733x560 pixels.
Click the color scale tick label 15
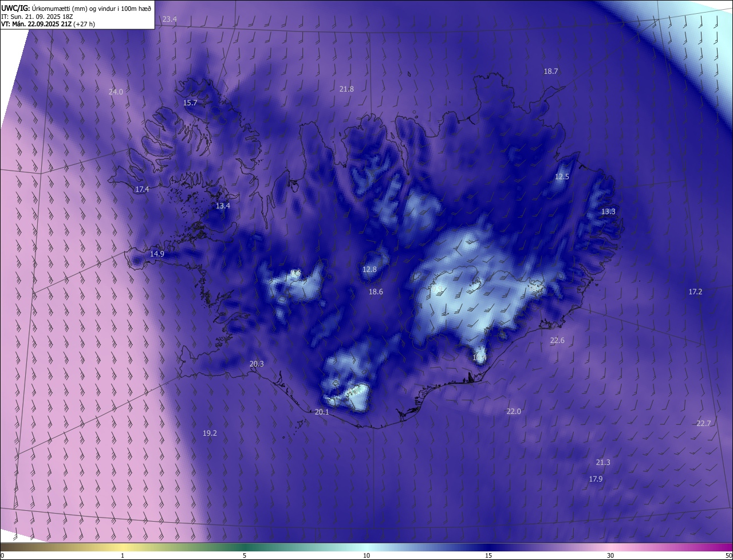(x=488, y=556)
